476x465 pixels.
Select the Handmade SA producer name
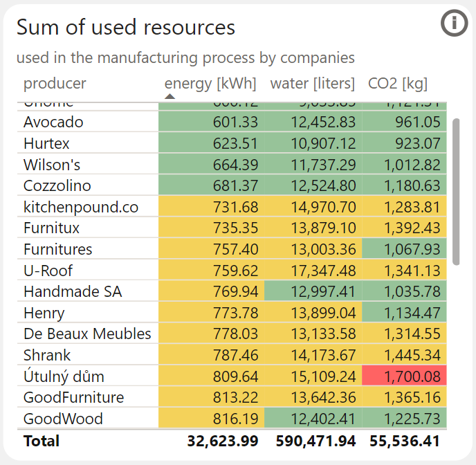coord(73,291)
